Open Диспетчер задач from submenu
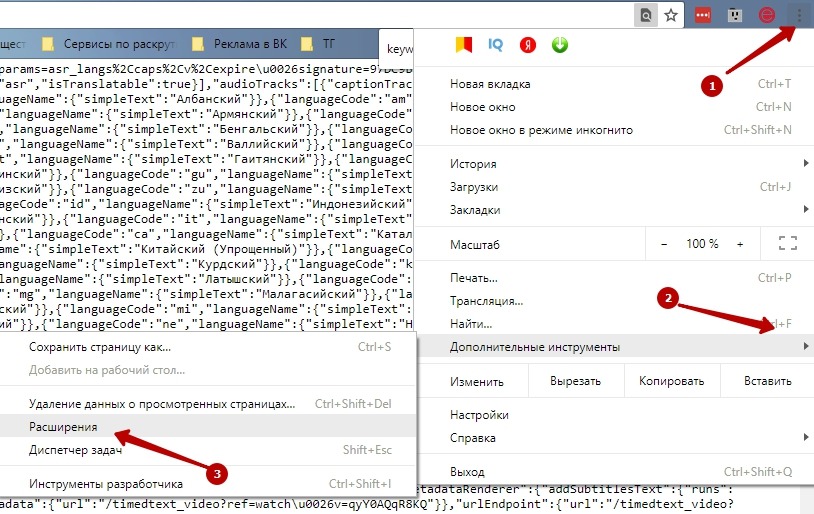Screen dimensions: 814x514 (x=208, y=450)
